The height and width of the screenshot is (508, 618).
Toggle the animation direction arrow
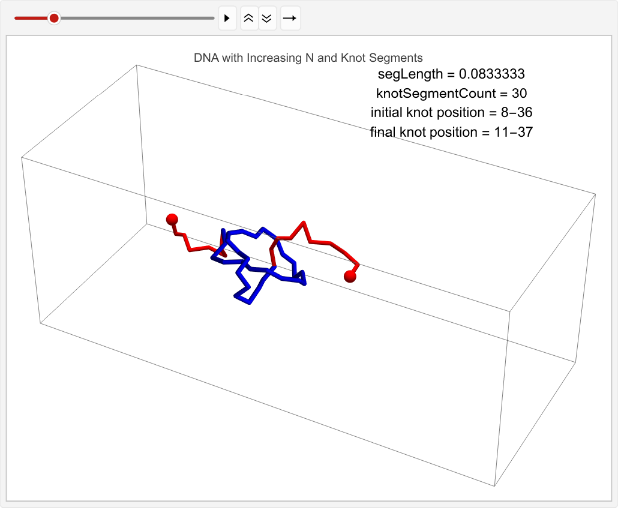(289, 18)
